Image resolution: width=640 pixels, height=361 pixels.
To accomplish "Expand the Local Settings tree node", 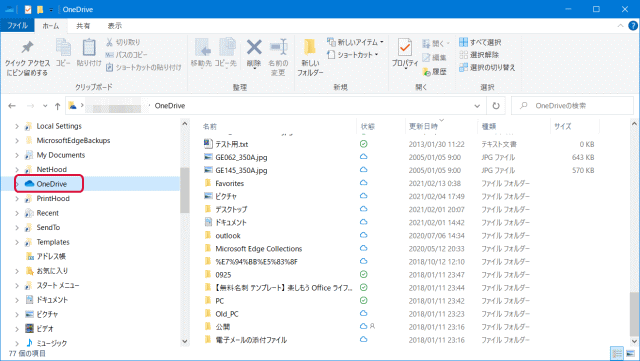I will (17, 127).
